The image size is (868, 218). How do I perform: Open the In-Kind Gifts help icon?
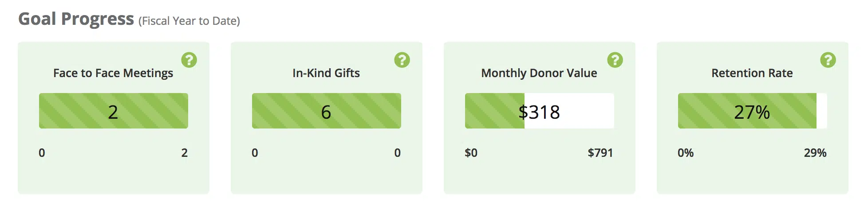402,60
